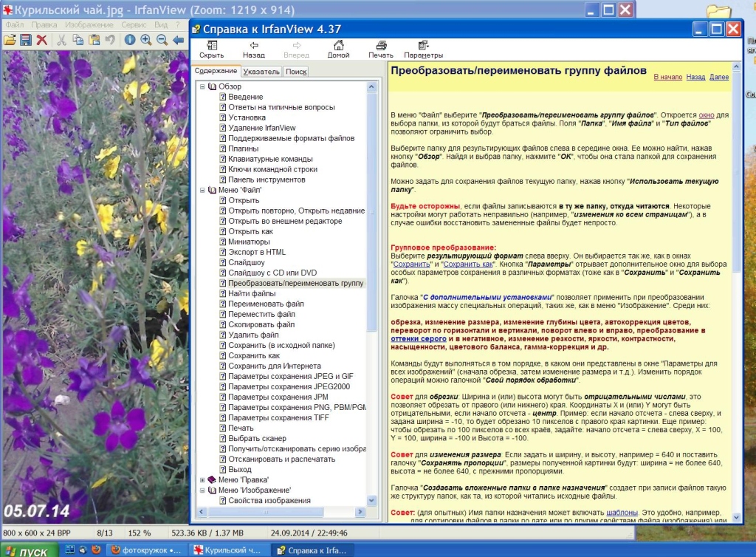Click the red X delete icon
This screenshot has width=756, height=557.
[42, 40]
